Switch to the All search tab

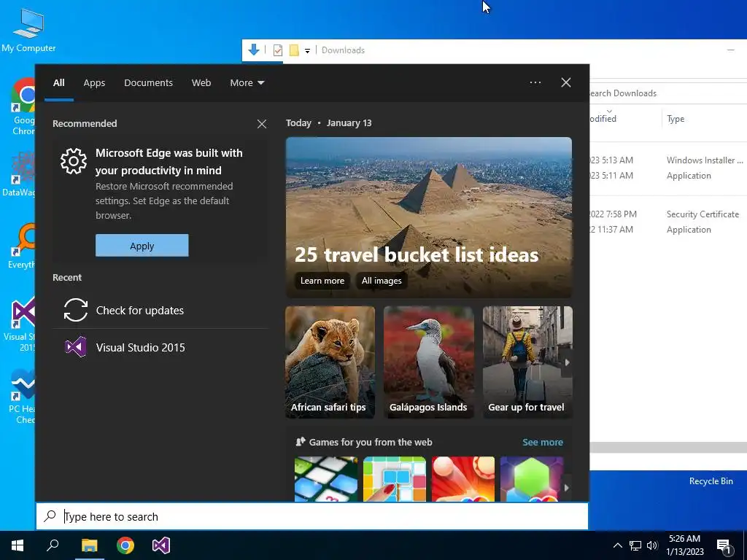pyautogui.click(x=58, y=83)
